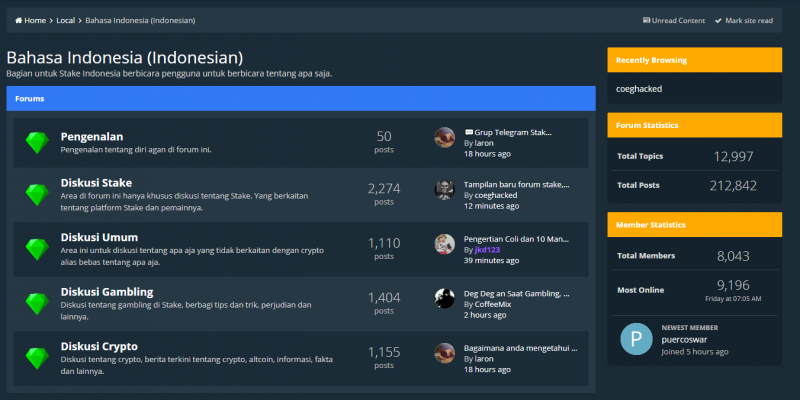Screen dimensions: 800x400
Task: Click the Recently Browsing header
Action: (x=694, y=60)
